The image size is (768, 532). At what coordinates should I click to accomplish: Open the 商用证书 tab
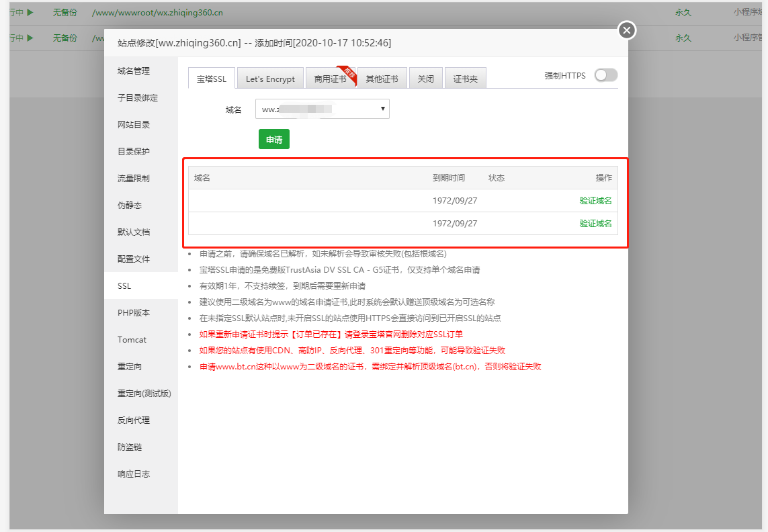(x=331, y=79)
